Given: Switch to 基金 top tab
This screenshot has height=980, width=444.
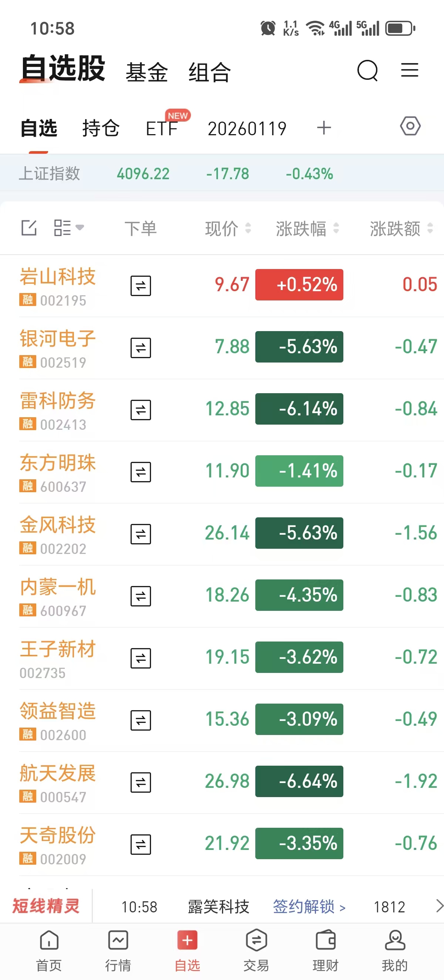Looking at the screenshot, I should click(147, 72).
